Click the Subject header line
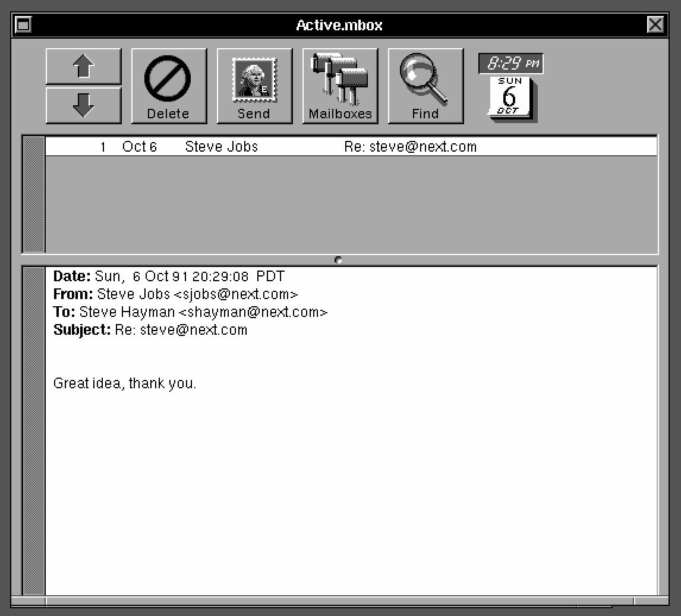 click(150, 330)
